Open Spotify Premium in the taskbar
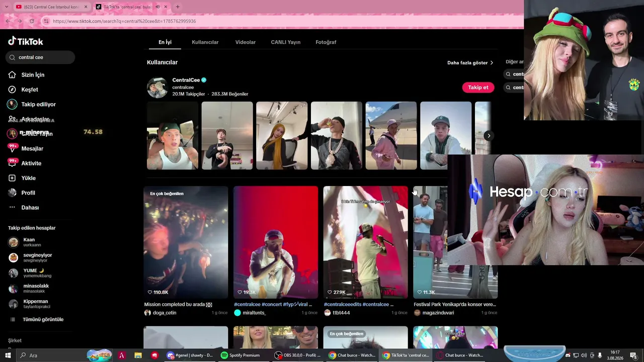 240,355
